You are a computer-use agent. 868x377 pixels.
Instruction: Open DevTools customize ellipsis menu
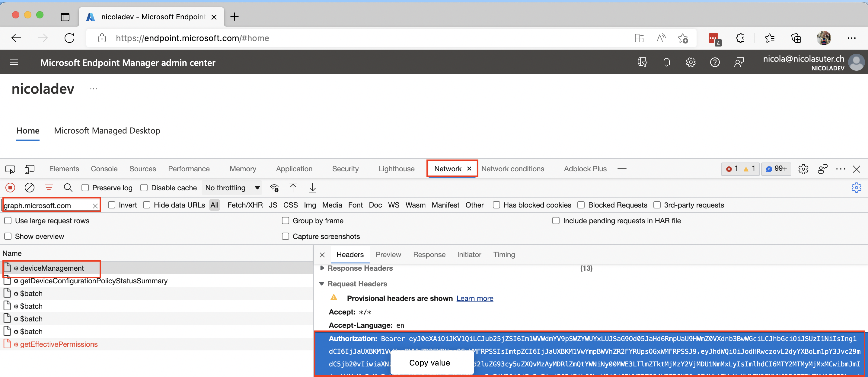tap(841, 169)
